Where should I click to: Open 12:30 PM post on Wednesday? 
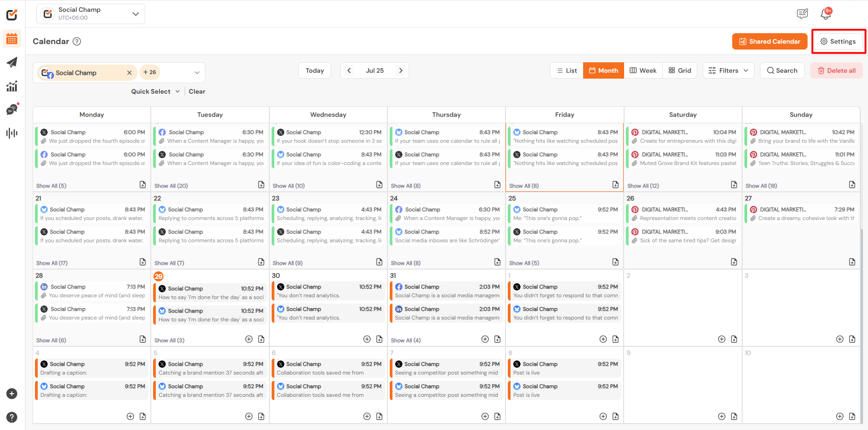click(329, 136)
